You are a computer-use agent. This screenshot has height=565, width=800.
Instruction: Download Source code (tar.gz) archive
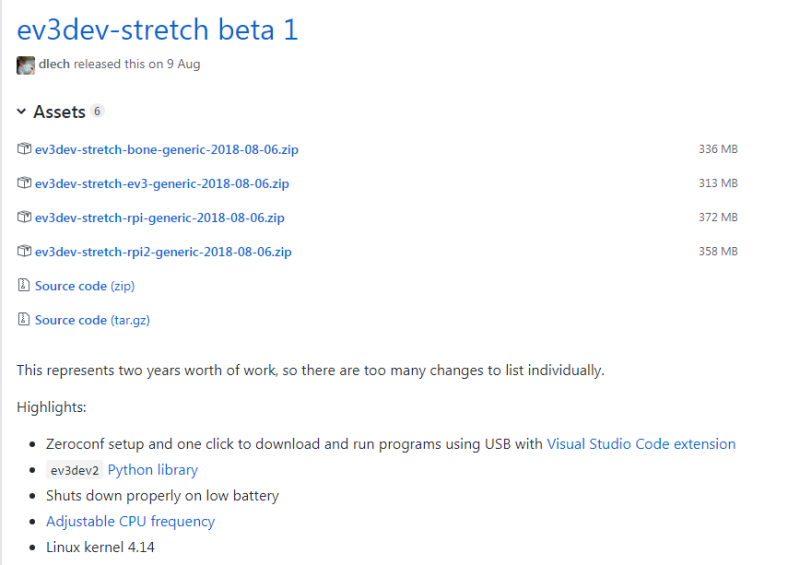(92, 320)
